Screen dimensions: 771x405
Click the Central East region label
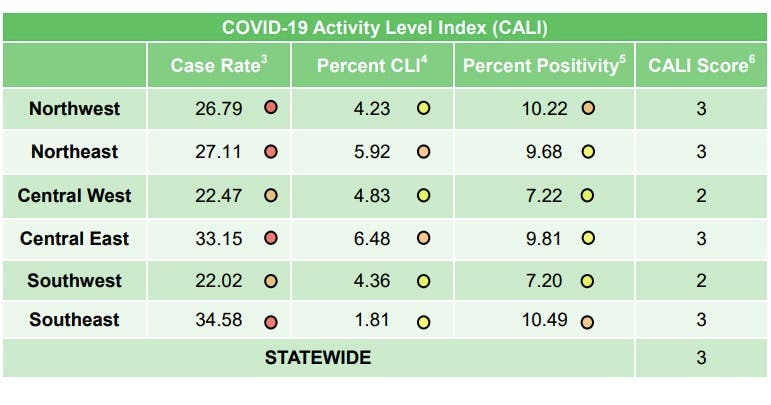pos(74,239)
